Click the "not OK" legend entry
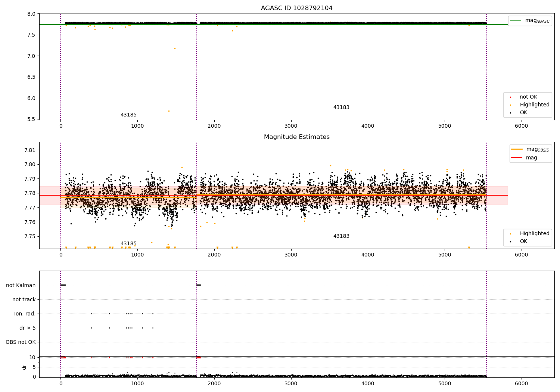560x392 pixels. pos(528,97)
